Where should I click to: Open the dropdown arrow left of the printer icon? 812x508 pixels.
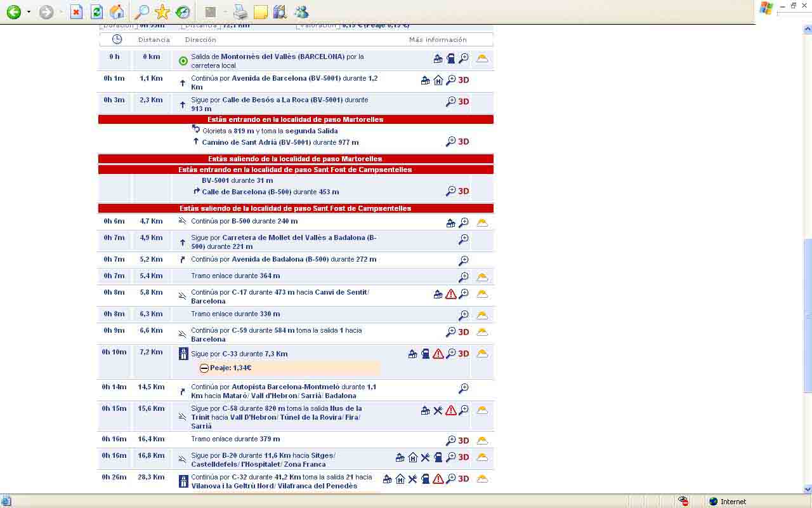coord(226,12)
